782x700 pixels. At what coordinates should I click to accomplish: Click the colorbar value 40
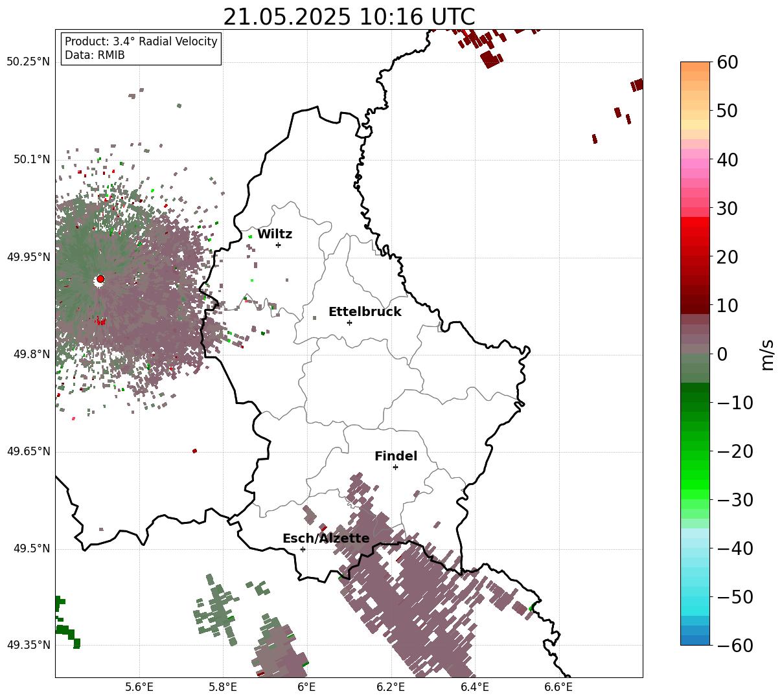tap(728, 159)
